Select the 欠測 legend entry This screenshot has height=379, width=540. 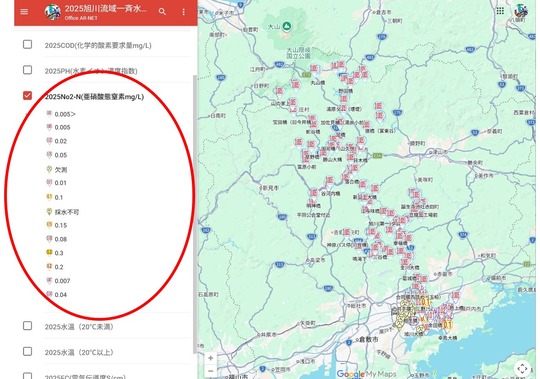57,169
